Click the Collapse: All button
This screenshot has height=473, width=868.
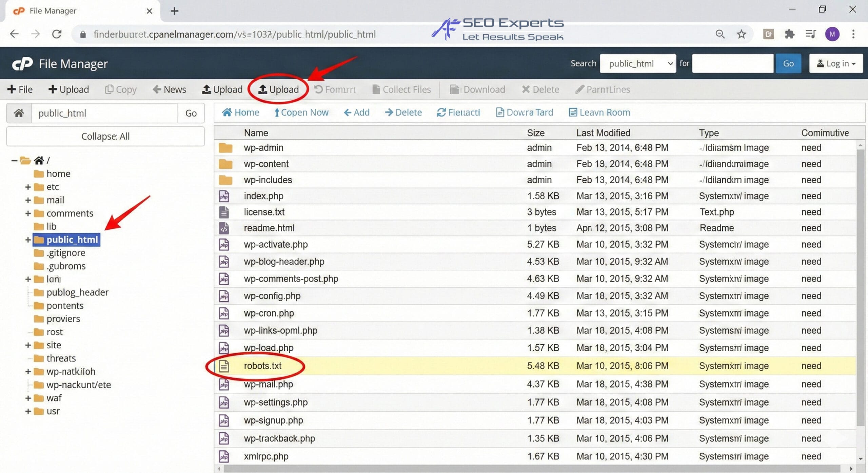[x=105, y=136]
